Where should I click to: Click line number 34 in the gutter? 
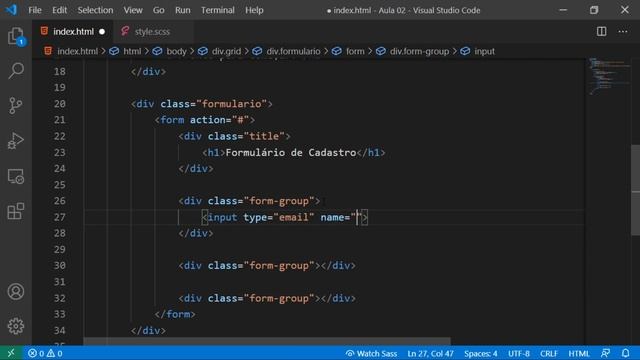click(x=60, y=330)
